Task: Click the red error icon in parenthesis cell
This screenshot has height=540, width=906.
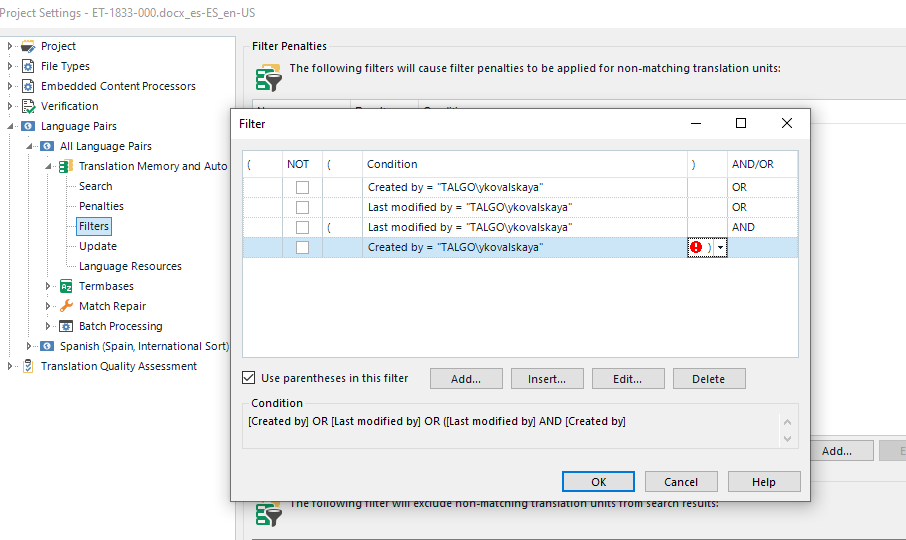Action: tap(696, 247)
